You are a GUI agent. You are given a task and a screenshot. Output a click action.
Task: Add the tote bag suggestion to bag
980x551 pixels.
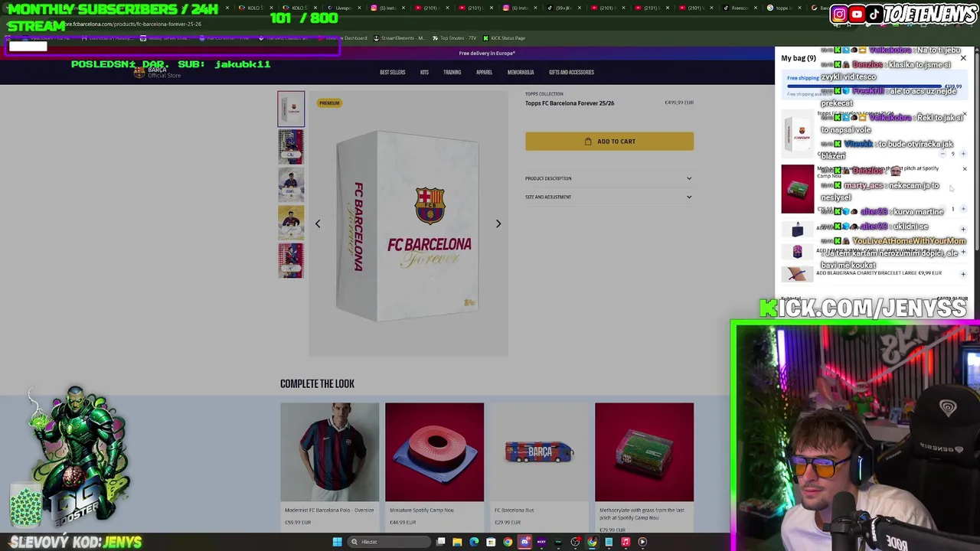pyautogui.click(x=963, y=230)
